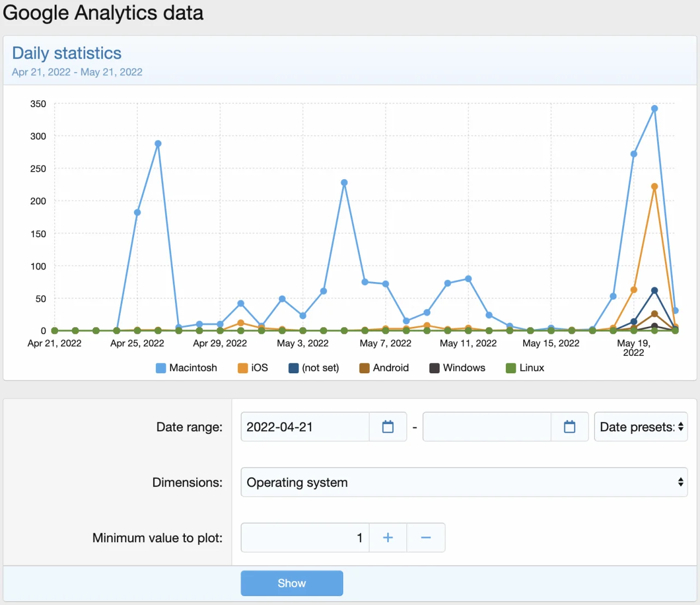Increase minimum value with plus button
The image size is (700, 605).
tap(388, 538)
